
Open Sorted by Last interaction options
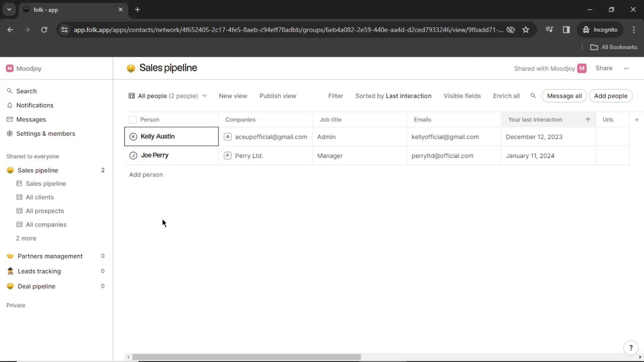click(x=393, y=96)
